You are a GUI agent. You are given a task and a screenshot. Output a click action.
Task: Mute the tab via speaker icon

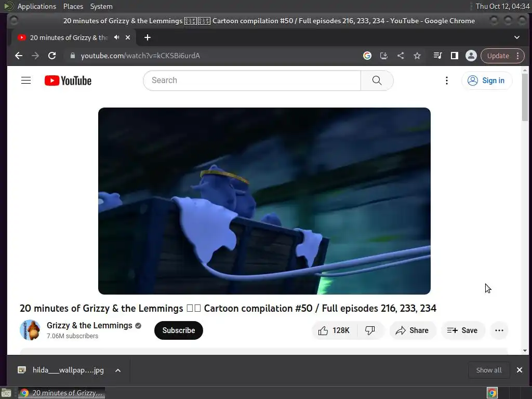click(x=117, y=37)
